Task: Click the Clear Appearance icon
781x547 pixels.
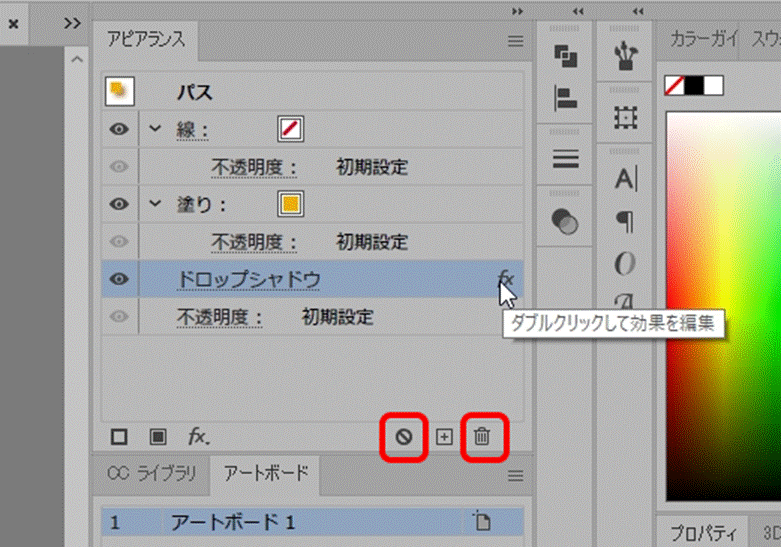Action: coord(404,437)
